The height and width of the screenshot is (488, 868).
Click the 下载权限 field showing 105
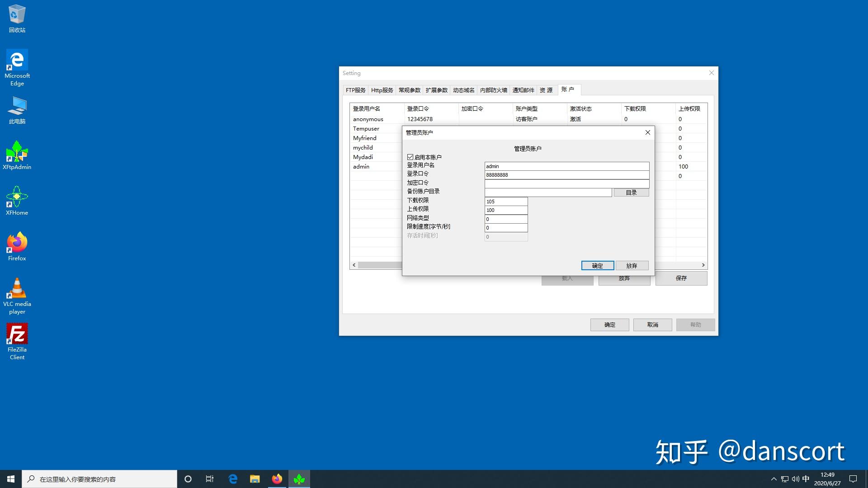506,202
